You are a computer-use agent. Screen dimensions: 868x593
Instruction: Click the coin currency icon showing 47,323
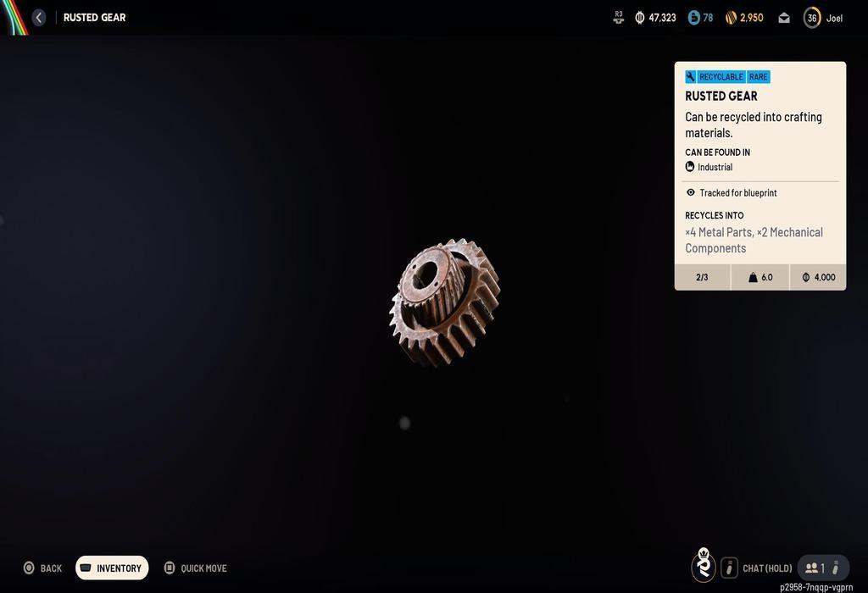click(x=640, y=18)
